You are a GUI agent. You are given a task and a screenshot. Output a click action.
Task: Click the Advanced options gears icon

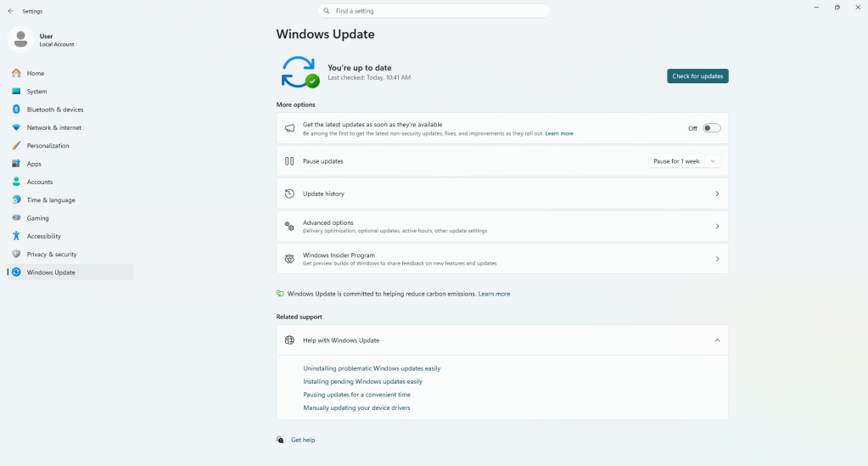[289, 226]
